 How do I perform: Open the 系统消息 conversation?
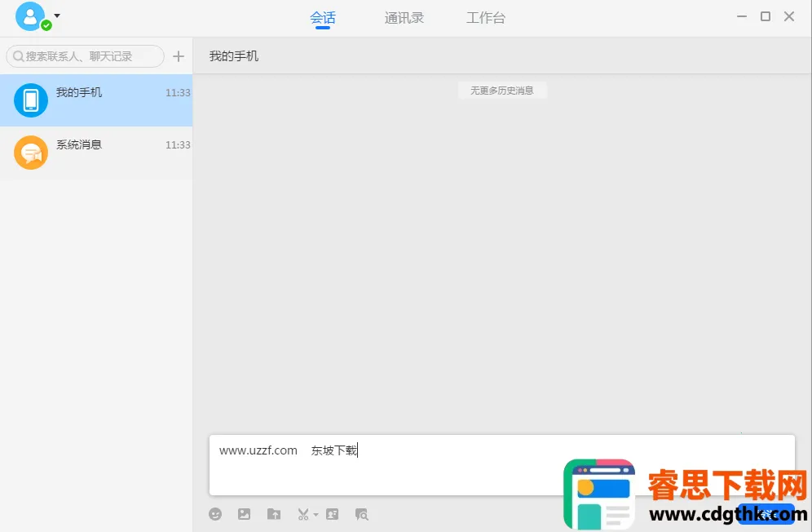[x=96, y=153]
